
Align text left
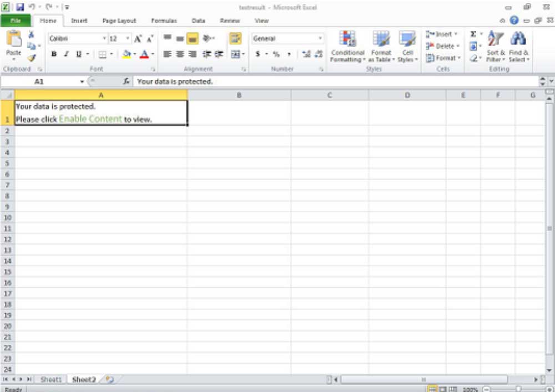point(168,54)
